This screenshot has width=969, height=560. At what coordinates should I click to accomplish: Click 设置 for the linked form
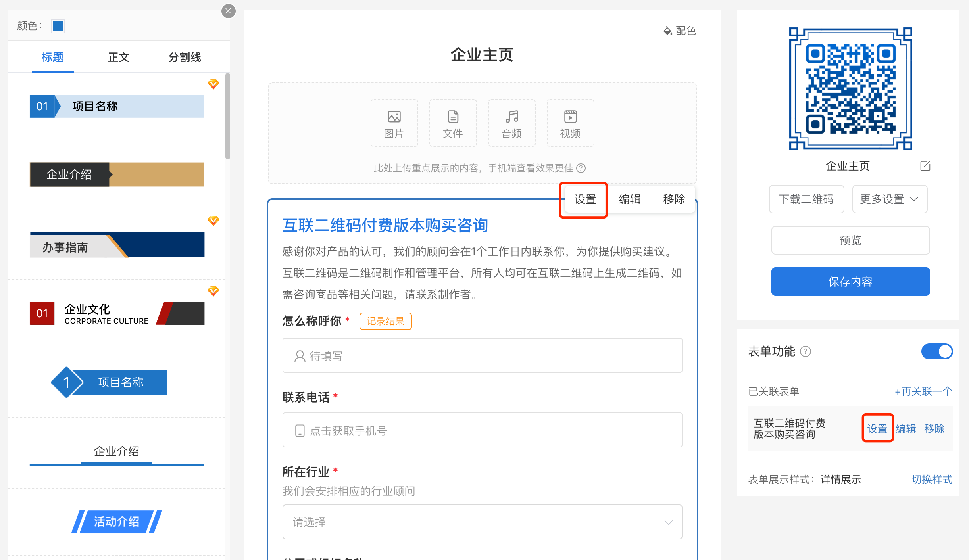[877, 428]
